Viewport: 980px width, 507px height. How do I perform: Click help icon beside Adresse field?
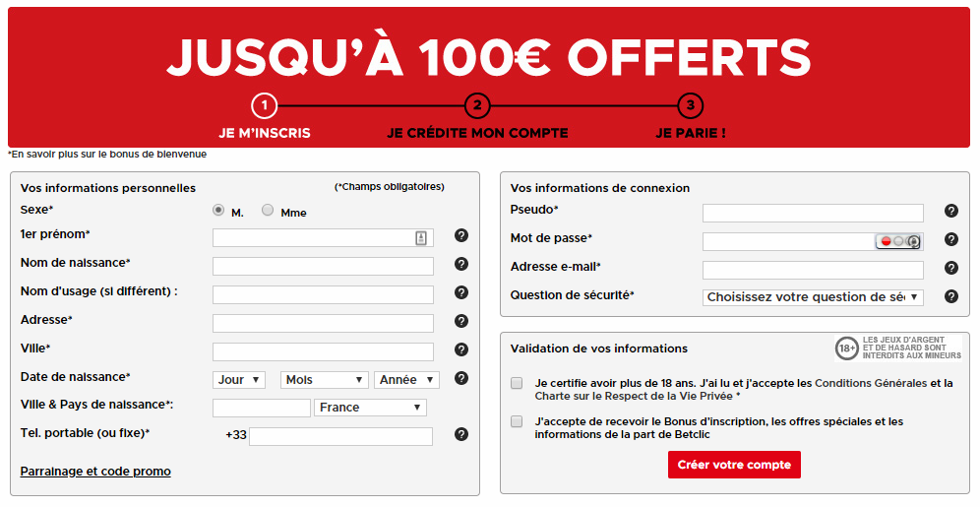coord(461,321)
